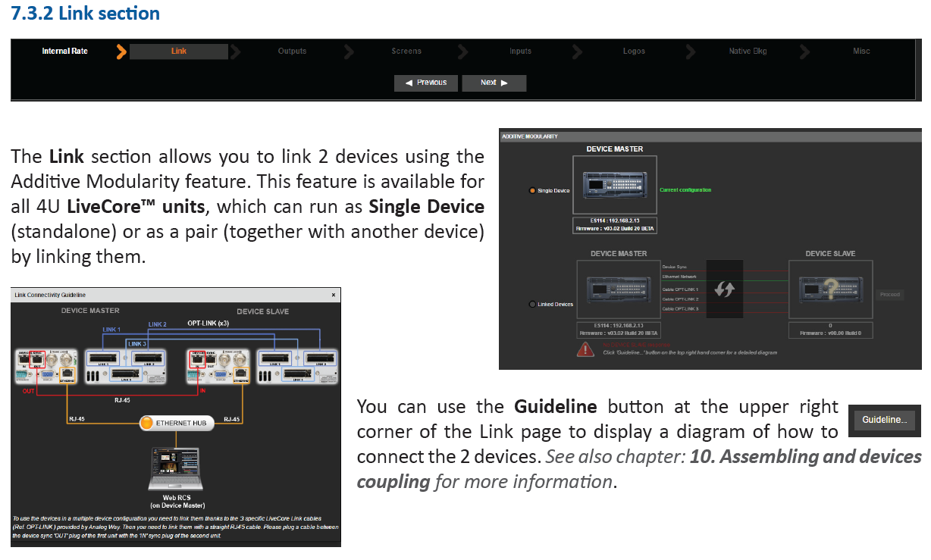This screenshot has width=931, height=560.
Task: Jump to the Native Bkg step
Action: pos(748,52)
